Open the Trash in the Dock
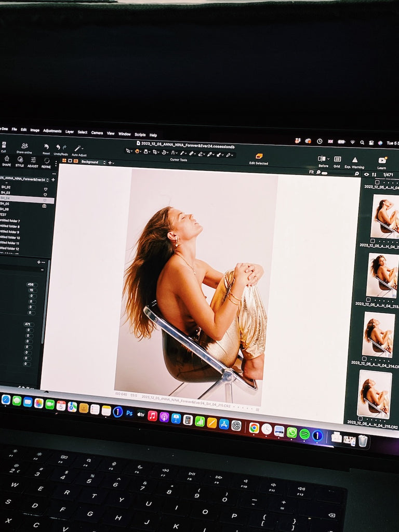 coord(363,441)
